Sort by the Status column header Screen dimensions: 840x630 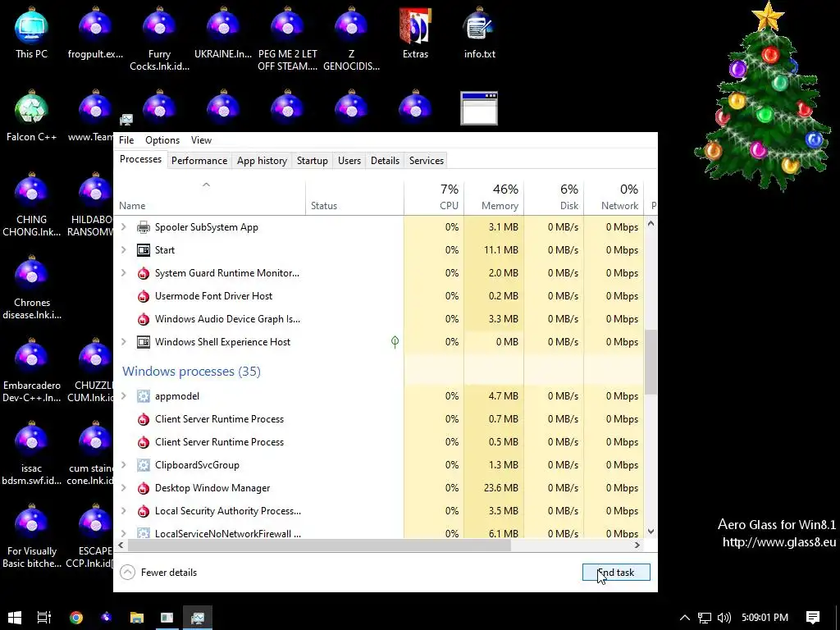[x=354, y=199]
